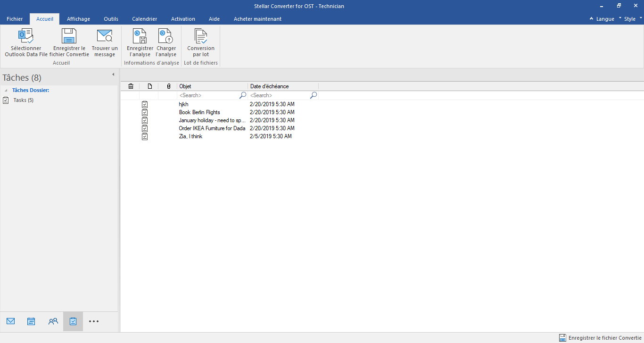Click search magnifier in Date d'échéance filter
The height and width of the screenshot is (343, 644).
point(314,95)
